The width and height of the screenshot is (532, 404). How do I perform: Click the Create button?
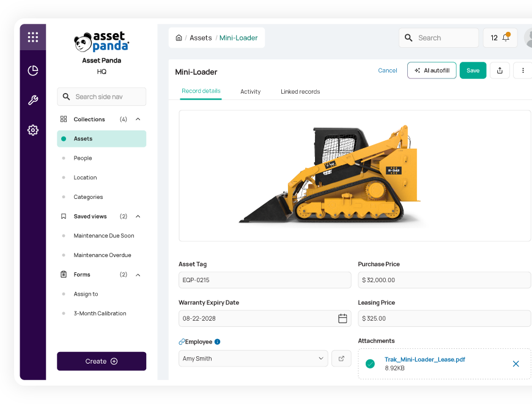point(102,361)
